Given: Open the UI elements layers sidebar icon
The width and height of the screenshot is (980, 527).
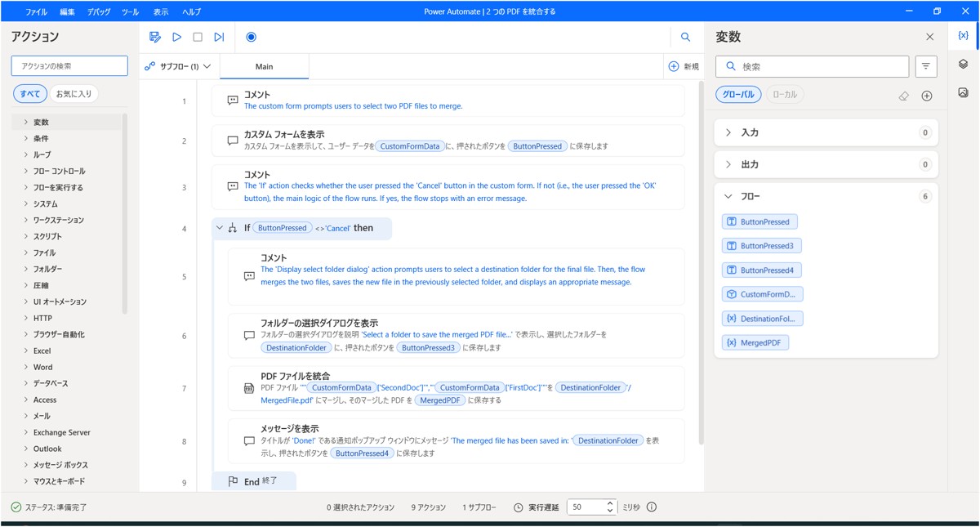Looking at the screenshot, I should pyautogui.click(x=964, y=65).
